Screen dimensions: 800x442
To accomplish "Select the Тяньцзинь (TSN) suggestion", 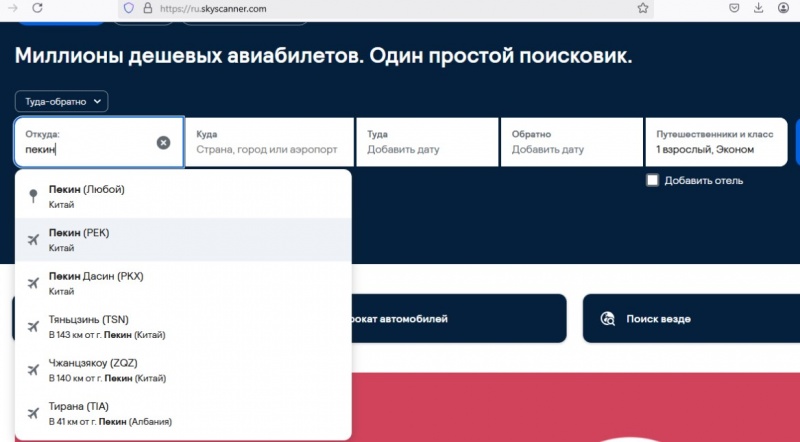I will coord(183,327).
